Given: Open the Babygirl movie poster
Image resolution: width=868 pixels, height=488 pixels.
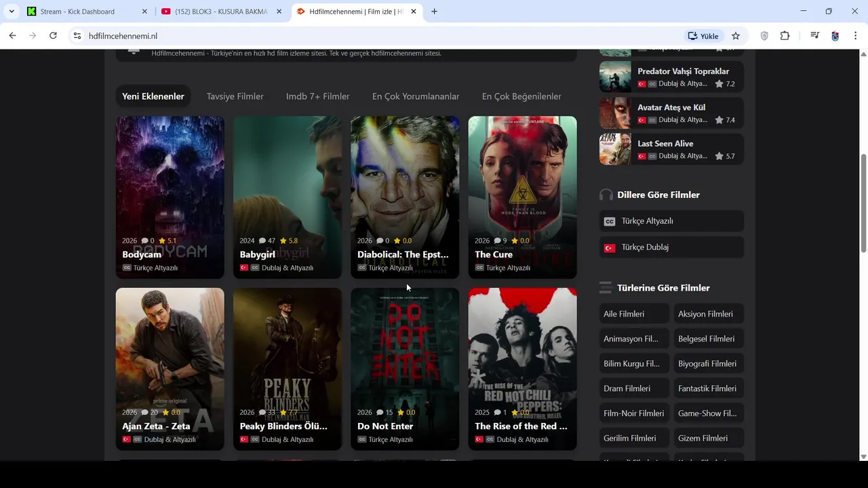Looking at the screenshot, I should (288, 197).
